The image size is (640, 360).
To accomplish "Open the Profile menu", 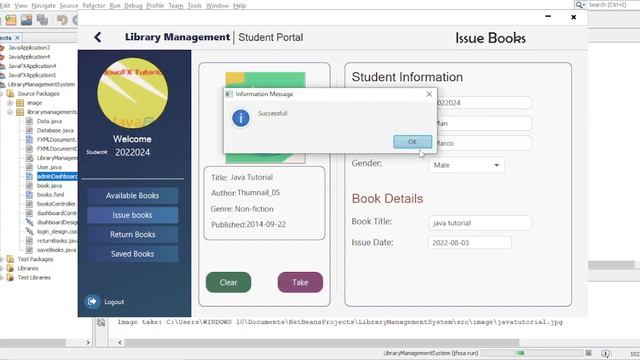I will pos(155,6).
